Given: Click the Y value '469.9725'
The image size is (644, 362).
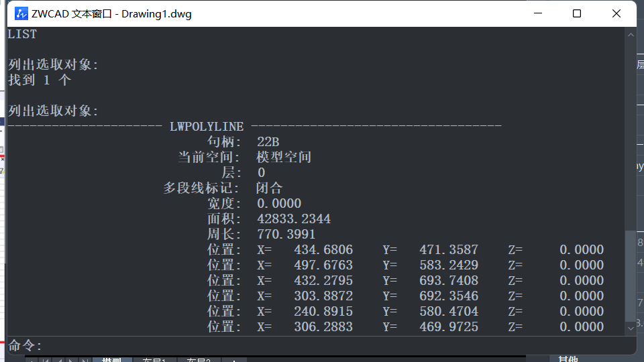Looking at the screenshot, I should pos(449,326).
